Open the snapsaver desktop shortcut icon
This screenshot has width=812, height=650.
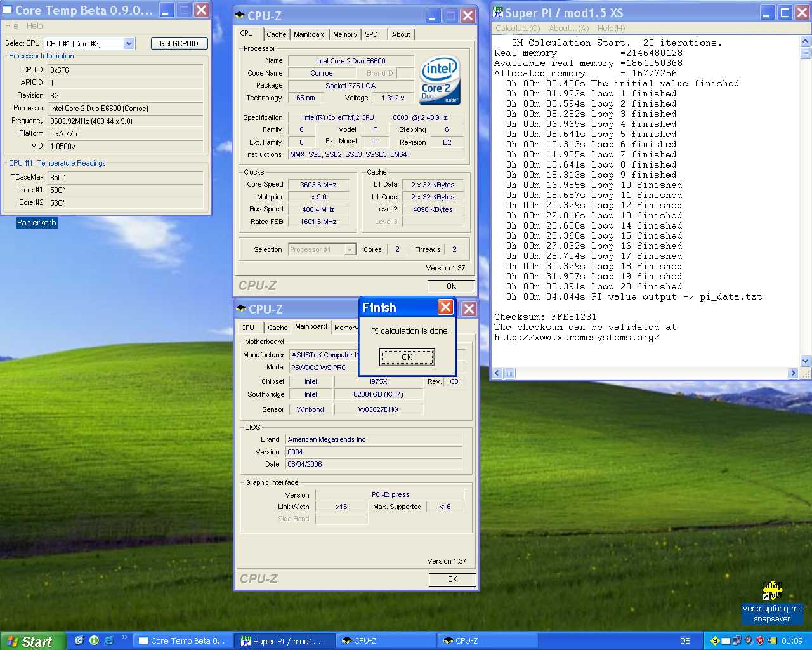point(772,591)
